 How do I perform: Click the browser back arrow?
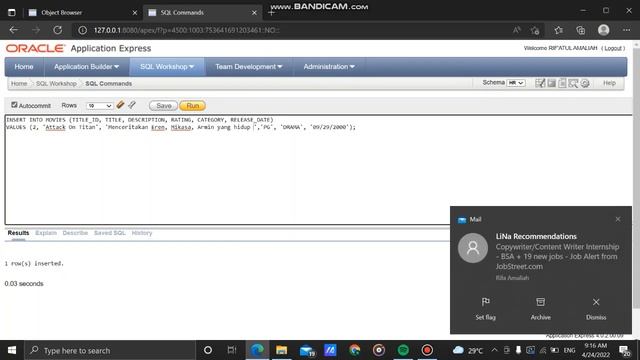pyautogui.click(x=13, y=30)
